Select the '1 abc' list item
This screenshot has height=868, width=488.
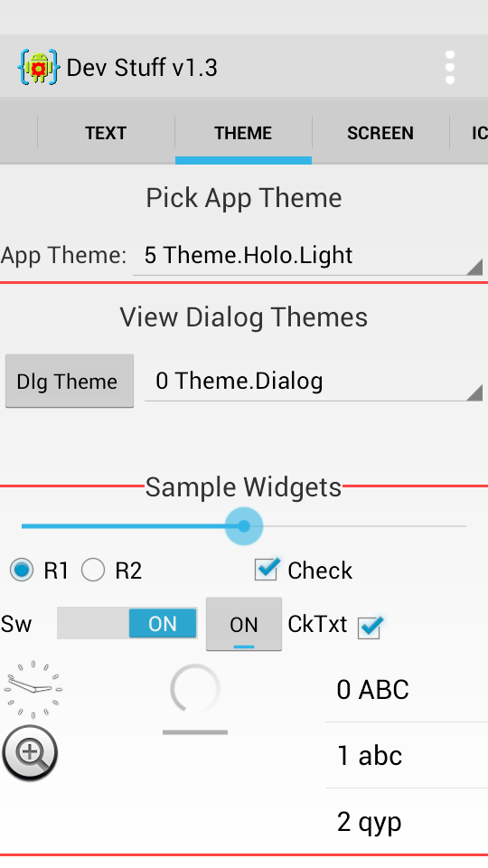407,755
